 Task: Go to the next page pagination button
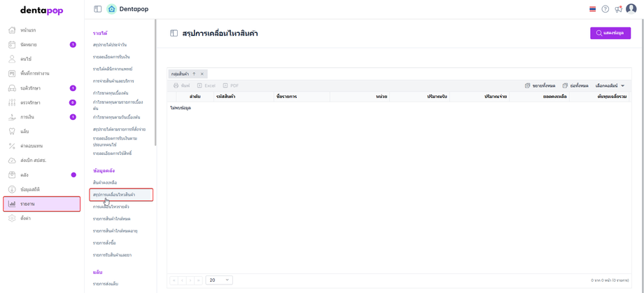[190, 280]
